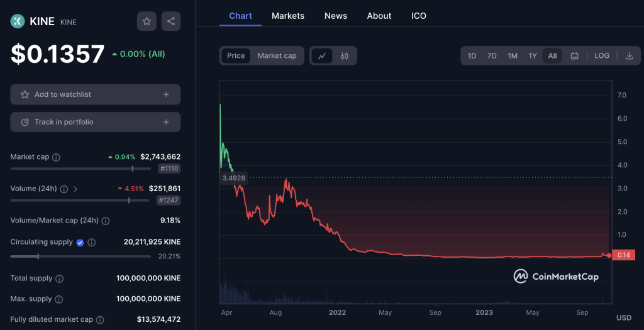Click Market cap rank slider bar
The height and width of the screenshot is (330, 644).
[x=80, y=168]
